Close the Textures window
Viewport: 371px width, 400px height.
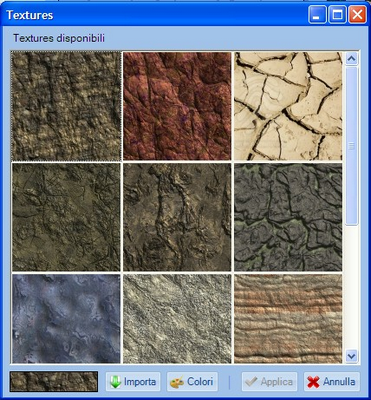pyautogui.click(x=357, y=15)
